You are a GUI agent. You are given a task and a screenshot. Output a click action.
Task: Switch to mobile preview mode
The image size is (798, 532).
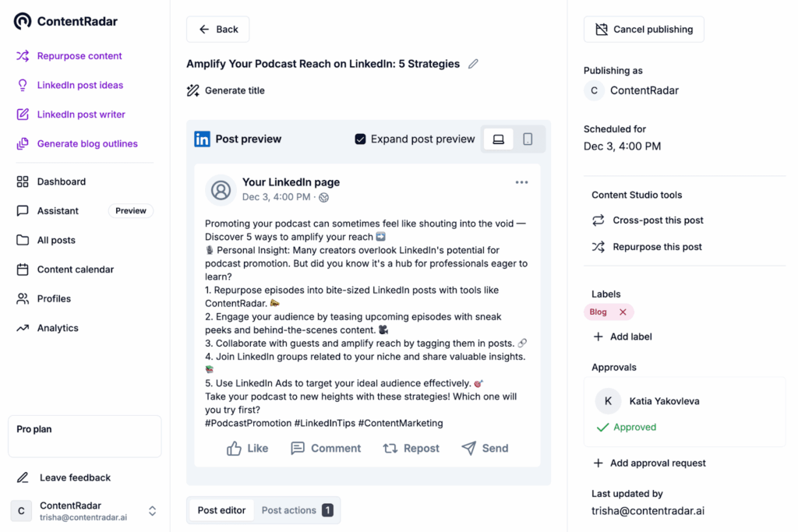[528, 139]
